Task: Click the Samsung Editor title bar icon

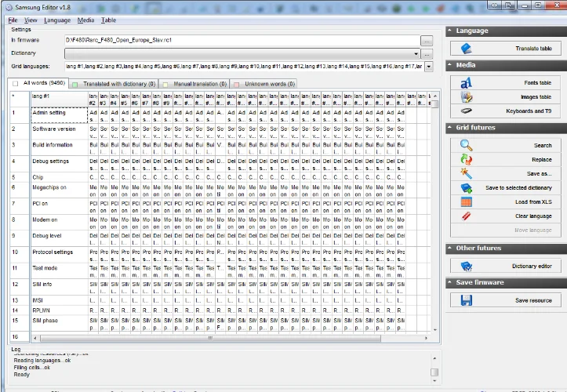Action: coord(9,7)
